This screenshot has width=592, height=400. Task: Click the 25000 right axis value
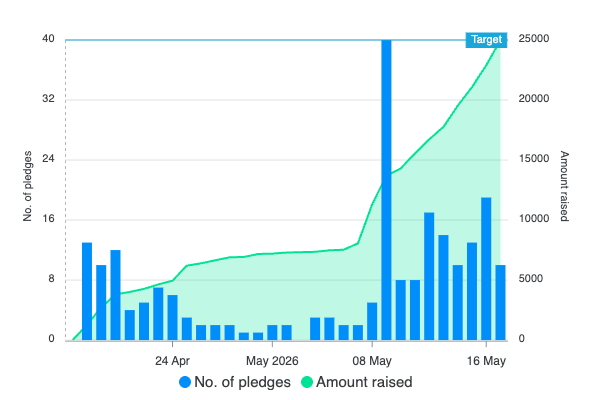(533, 39)
